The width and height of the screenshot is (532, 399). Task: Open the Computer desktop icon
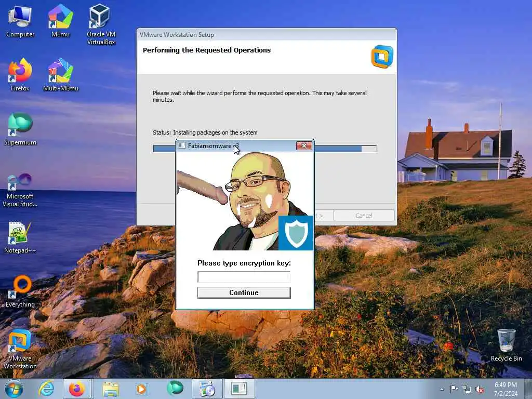(x=20, y=21)
